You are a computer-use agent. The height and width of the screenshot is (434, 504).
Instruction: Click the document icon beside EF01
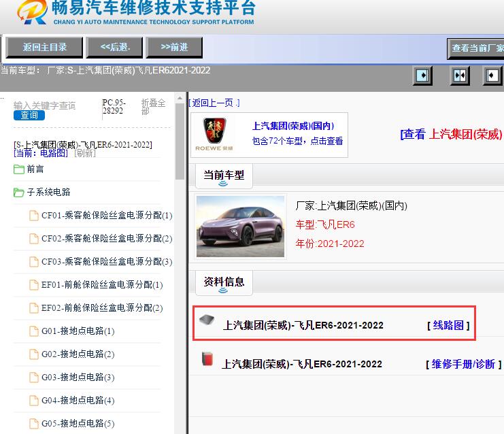(34, 285)
